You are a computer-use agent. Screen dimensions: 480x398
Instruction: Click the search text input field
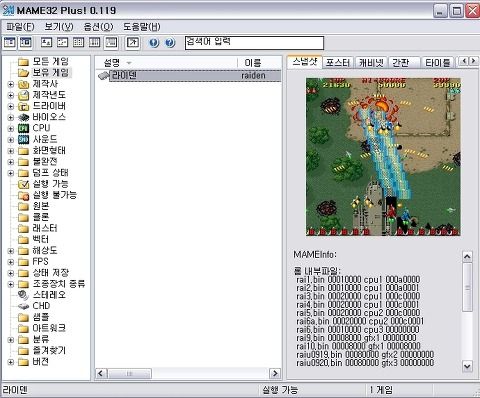tap(254, 43)
